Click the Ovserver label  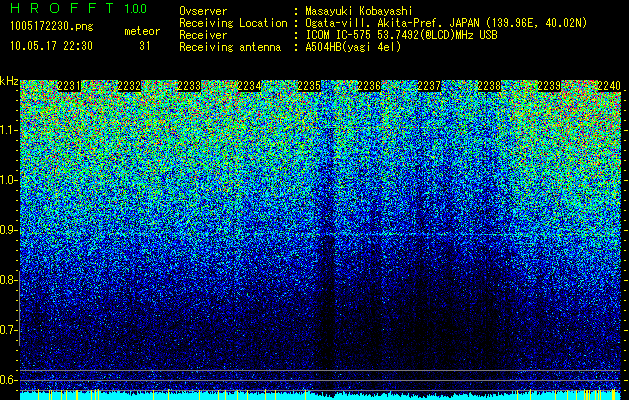point(203,12)
